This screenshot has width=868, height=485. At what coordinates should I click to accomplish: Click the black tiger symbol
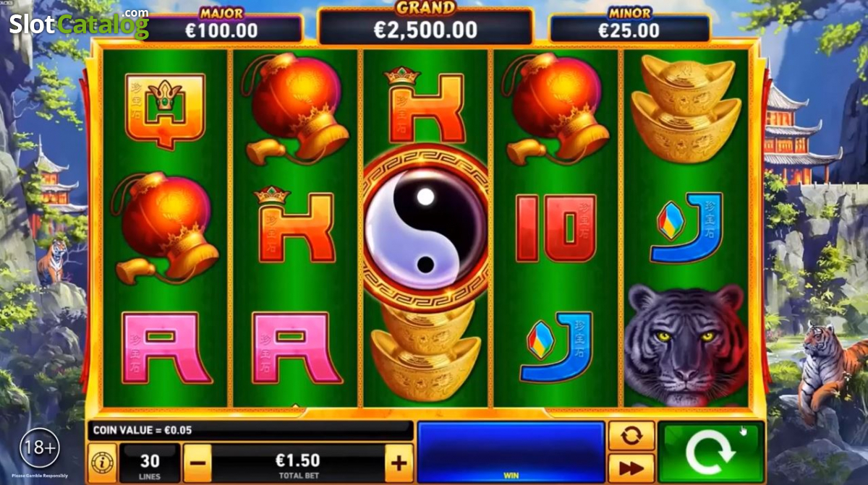(684, 345)
